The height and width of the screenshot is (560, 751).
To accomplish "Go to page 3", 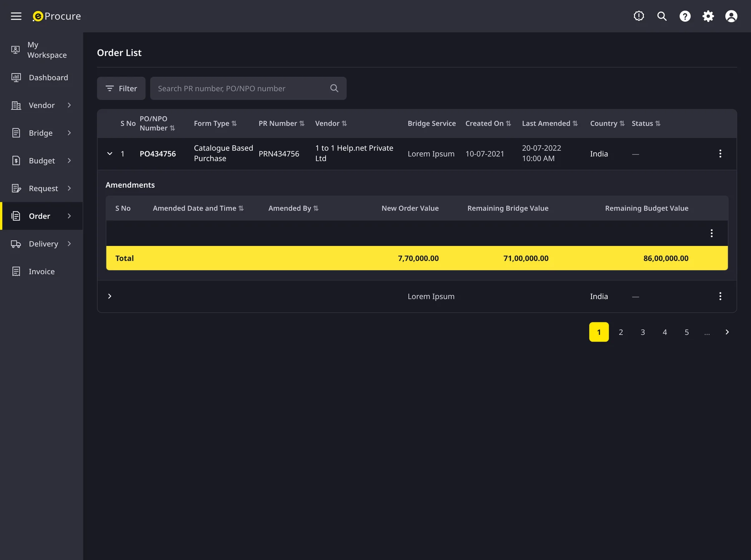I will pyautogui.click(x=643, y=332).
